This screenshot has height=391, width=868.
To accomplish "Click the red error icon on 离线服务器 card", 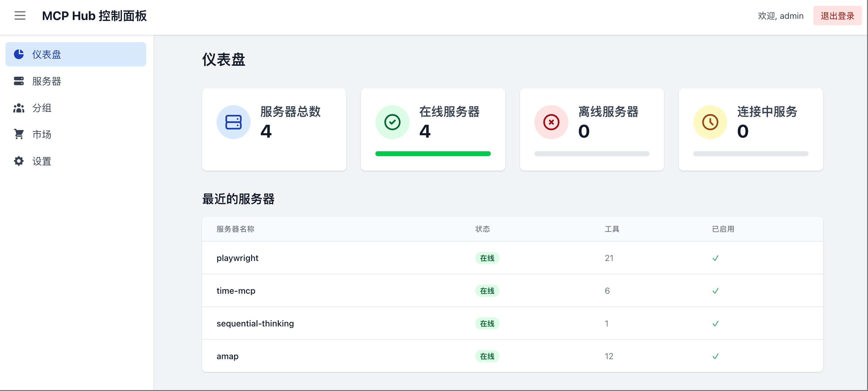I will pyautogui.click(x=551, y=122).
